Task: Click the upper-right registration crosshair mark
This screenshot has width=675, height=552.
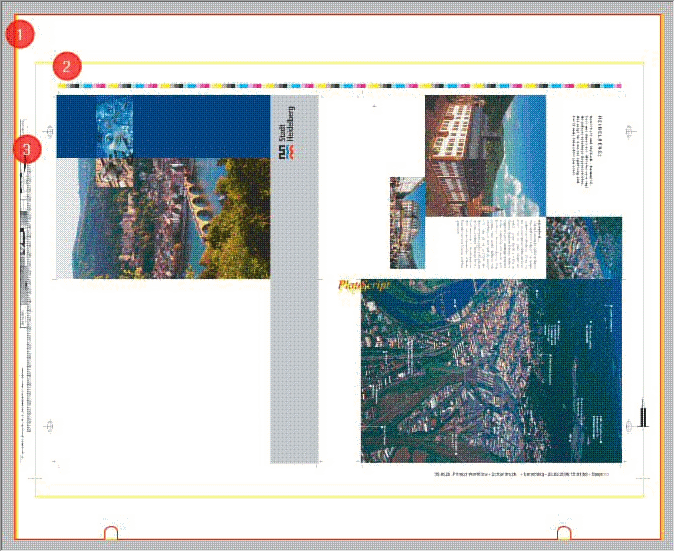Action: [x=629, y=132]
